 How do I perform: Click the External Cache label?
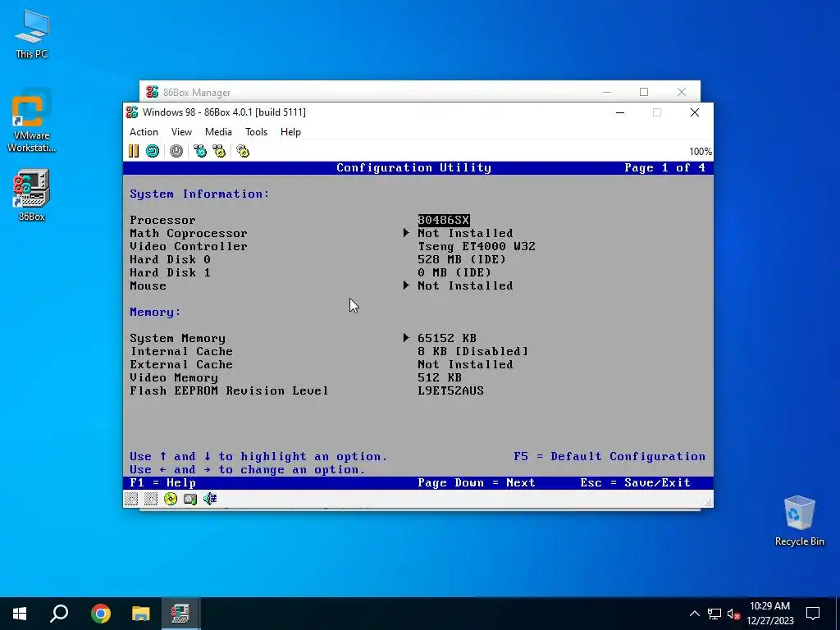181,364
